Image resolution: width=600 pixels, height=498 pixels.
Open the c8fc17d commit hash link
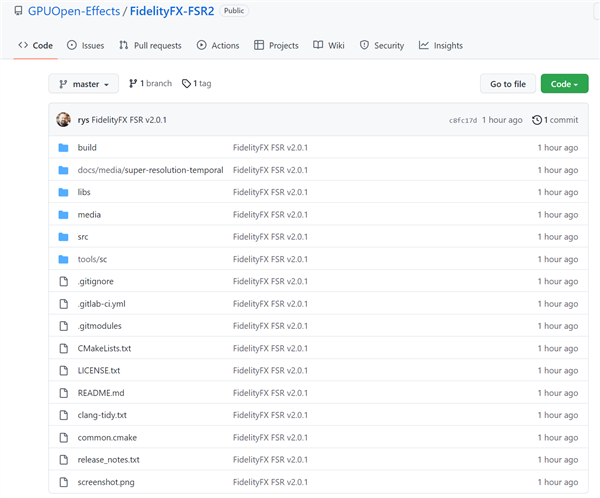point(463,120)
